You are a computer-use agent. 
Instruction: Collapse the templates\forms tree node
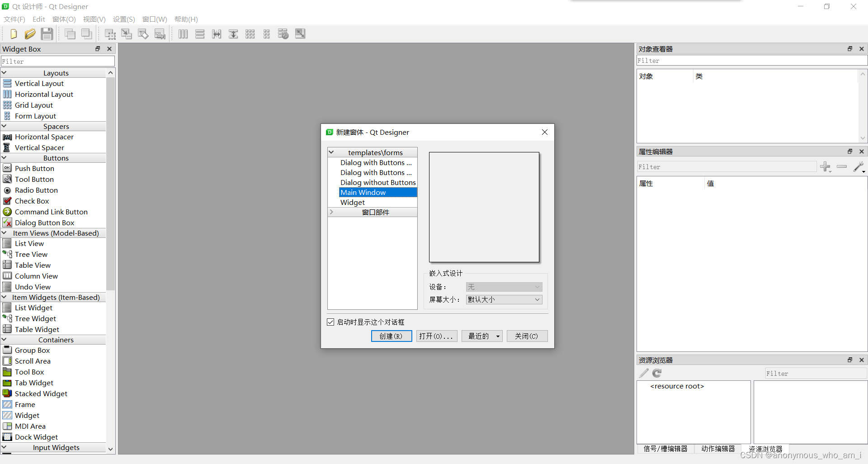tap(332, 152)
